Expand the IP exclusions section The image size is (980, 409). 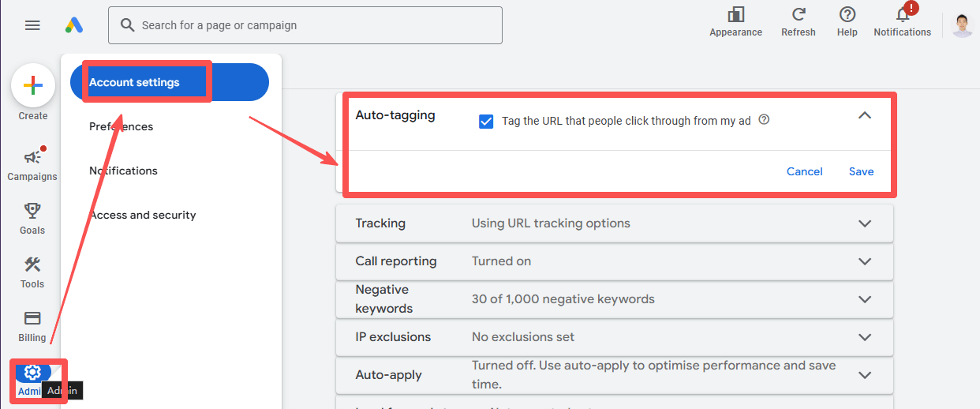865,337
